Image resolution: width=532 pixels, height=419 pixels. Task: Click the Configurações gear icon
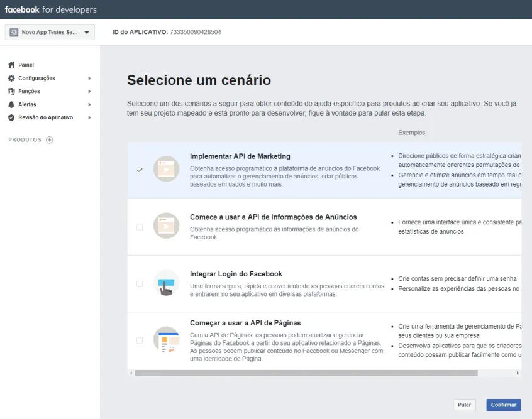[11, 78]
